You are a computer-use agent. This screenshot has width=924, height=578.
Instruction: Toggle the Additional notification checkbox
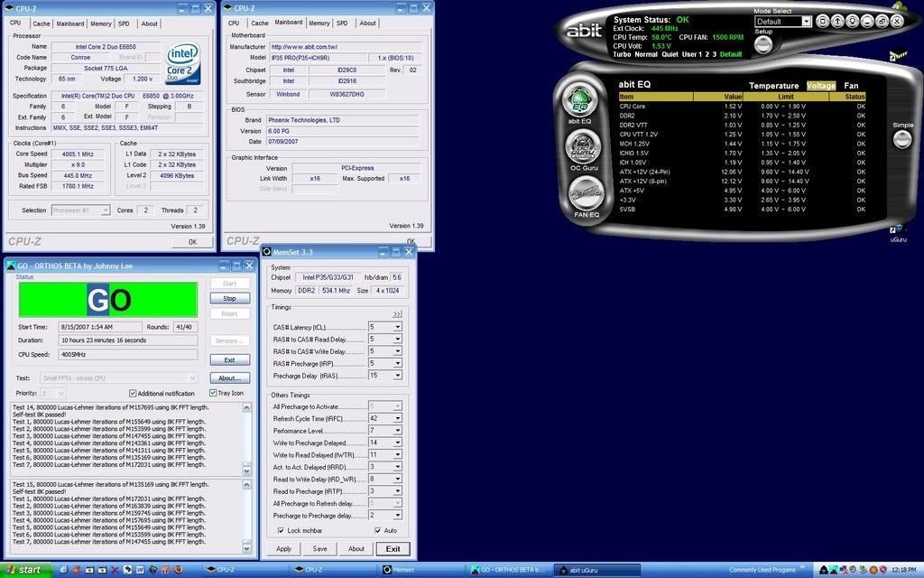[x=134, y=393]
